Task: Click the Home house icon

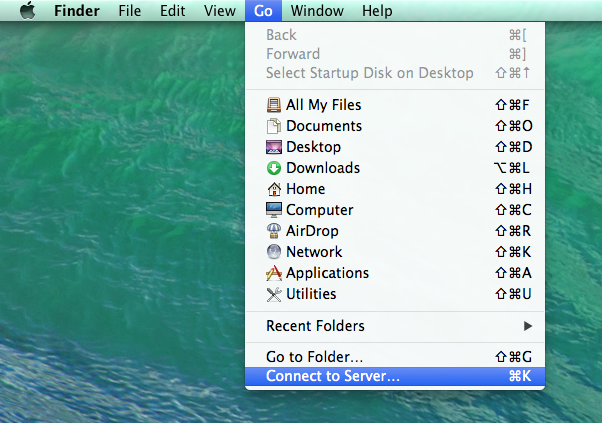Action: 274,189
